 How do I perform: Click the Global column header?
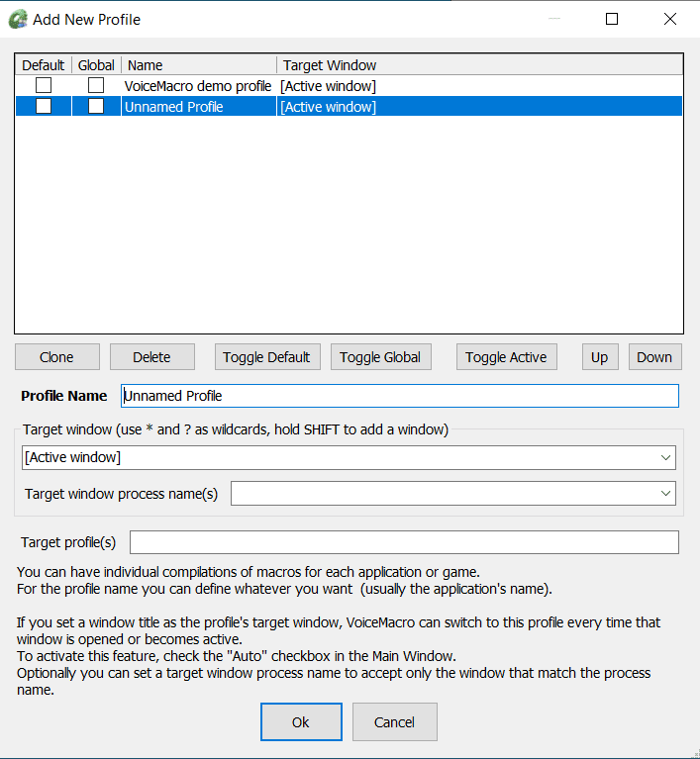tap(96, 65)
